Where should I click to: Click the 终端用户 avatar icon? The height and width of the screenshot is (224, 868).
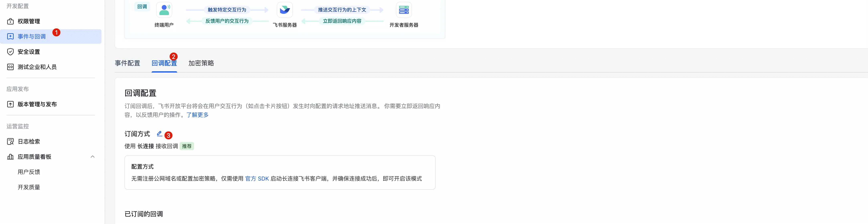coord(164,10)
